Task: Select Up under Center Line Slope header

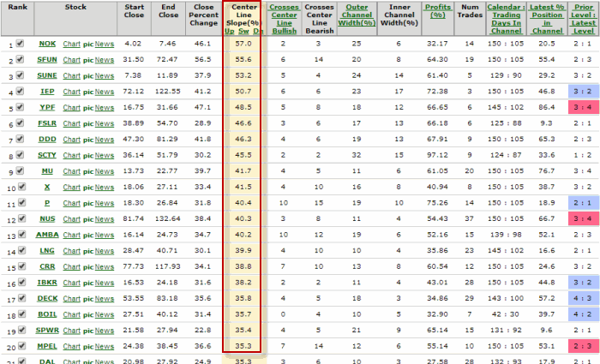Action: (229, 31)
